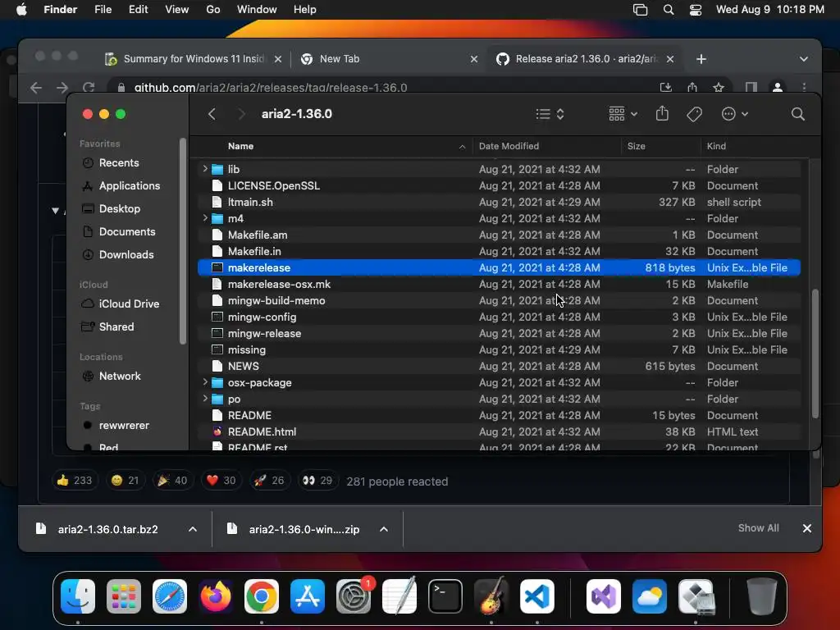The image size is (840, 630).
Task: Click the thumbs up reaction 233
Action: click(x=75, y=481)
